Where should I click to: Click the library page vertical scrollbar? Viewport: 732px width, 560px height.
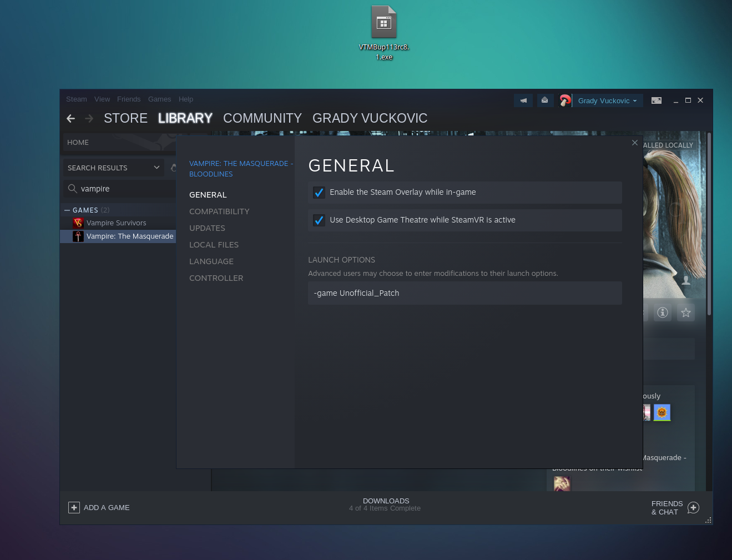pyautogui.click(x=709, y=224)
